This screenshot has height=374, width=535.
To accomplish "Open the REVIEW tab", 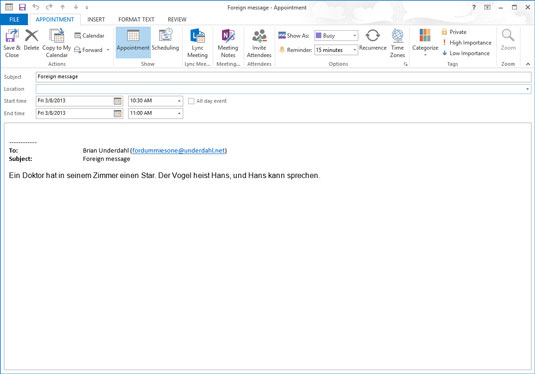I will click(x=177, y=19).
